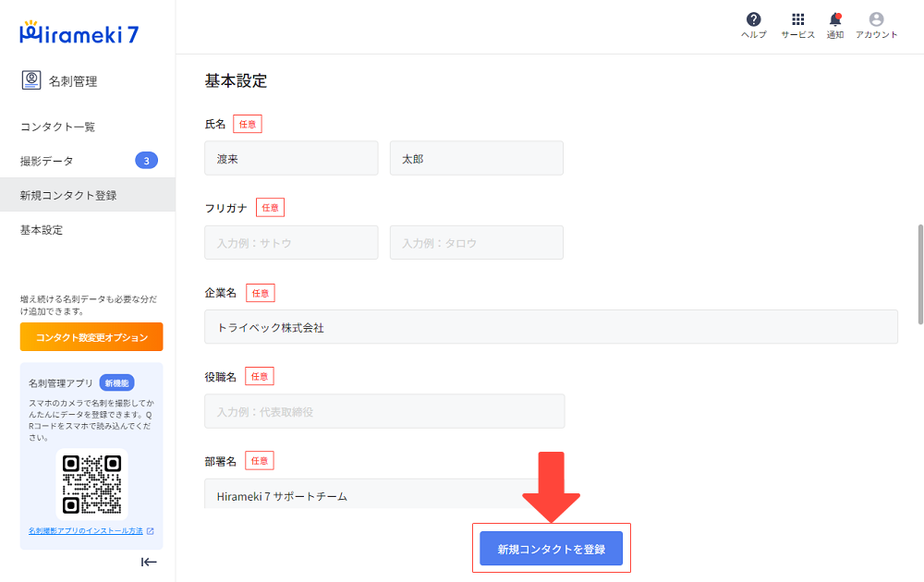This screenshot has width=924, height=582.
Task: Click the 企業名 field label
Action: tap(221, 293)
